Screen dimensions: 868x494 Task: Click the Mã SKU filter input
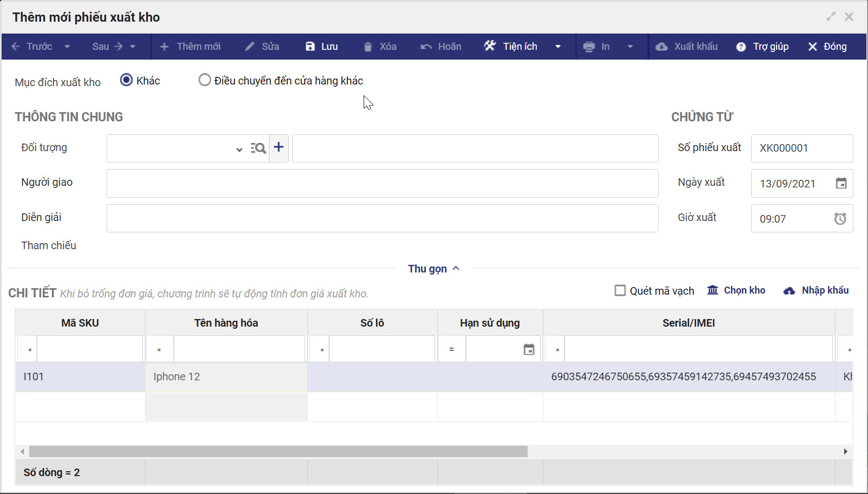tap(90, 349)
